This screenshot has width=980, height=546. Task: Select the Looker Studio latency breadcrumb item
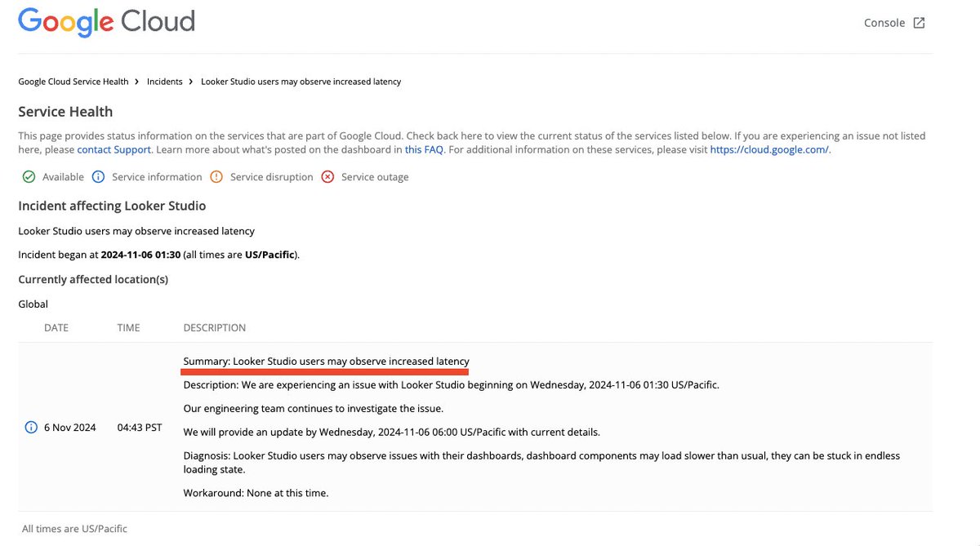point(301,82)
